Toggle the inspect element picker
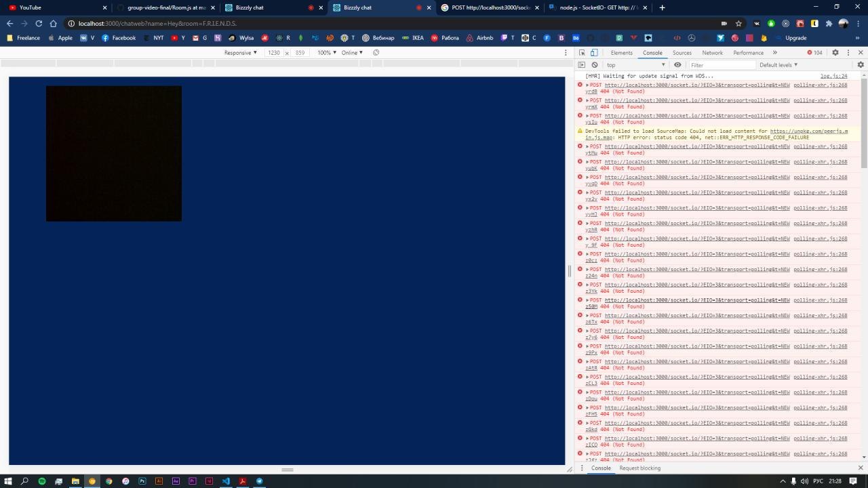 point(582,52)
